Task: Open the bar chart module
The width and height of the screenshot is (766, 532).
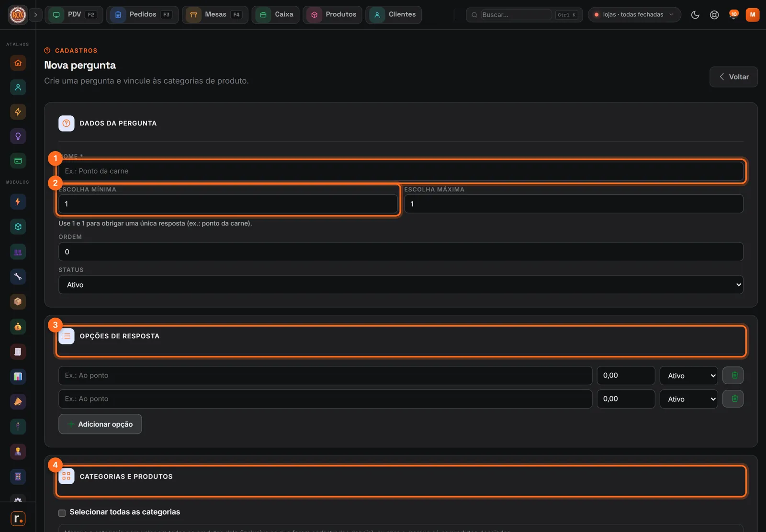Action: pyautogui.click(x=18, y=377)
